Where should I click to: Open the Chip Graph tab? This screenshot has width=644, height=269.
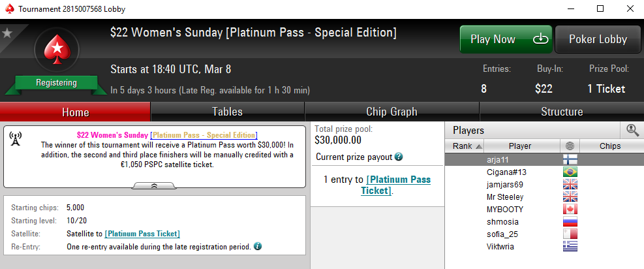tap(392, 112)
